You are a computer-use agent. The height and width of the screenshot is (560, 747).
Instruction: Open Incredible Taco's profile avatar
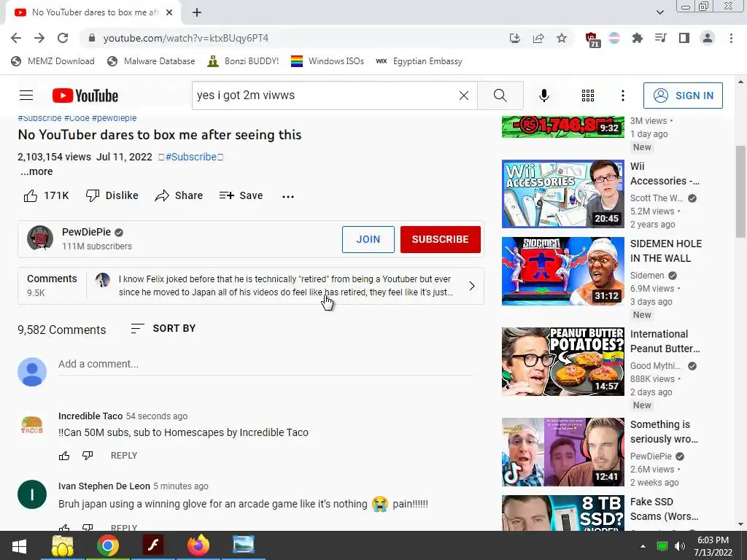32,424
